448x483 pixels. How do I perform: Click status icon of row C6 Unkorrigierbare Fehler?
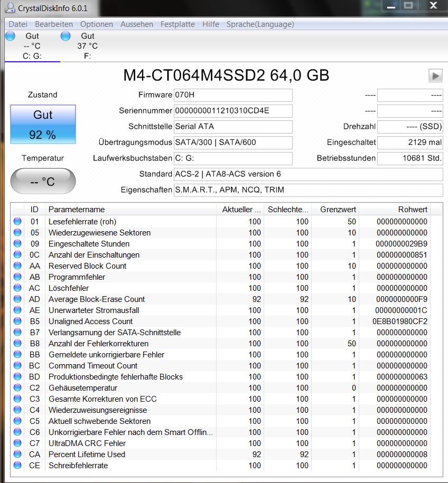point(17,432)
